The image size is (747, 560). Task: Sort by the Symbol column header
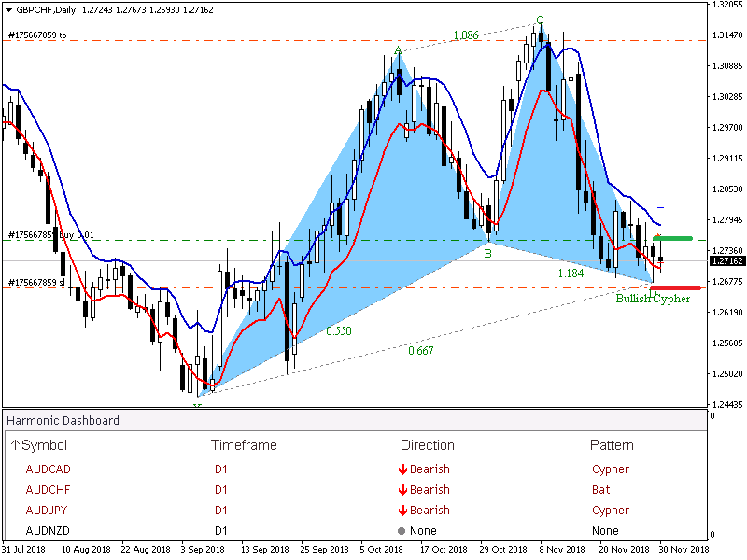38,445
